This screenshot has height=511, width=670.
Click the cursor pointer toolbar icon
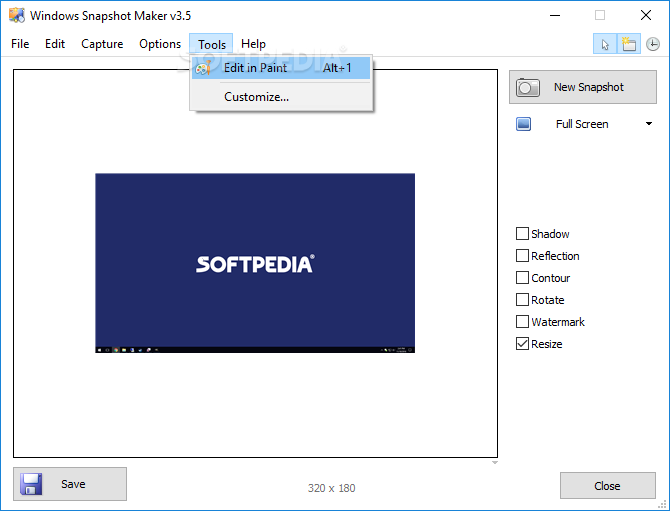coord(605,44)
